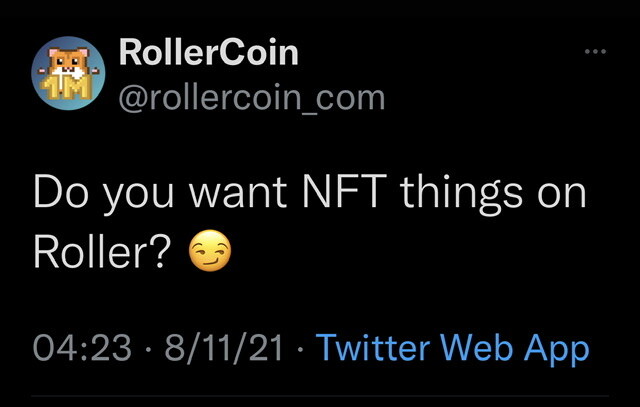The image size is (640, 407).
Task: Click the 1M badge on the avatar
Action: [x=67, y=87]
